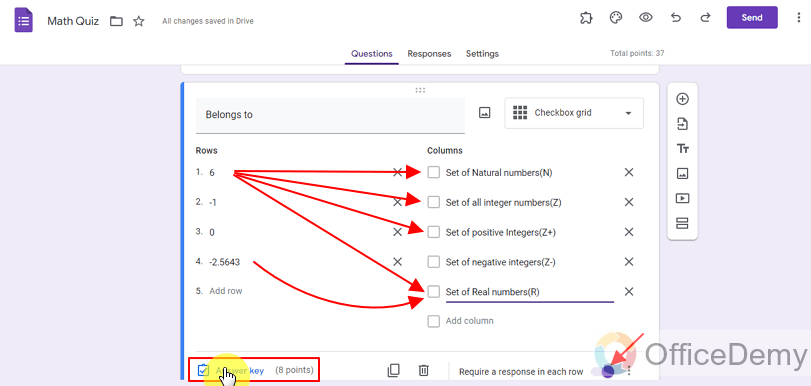
Task: Remove row -2.5643
Action: click(x=397, y=262)
